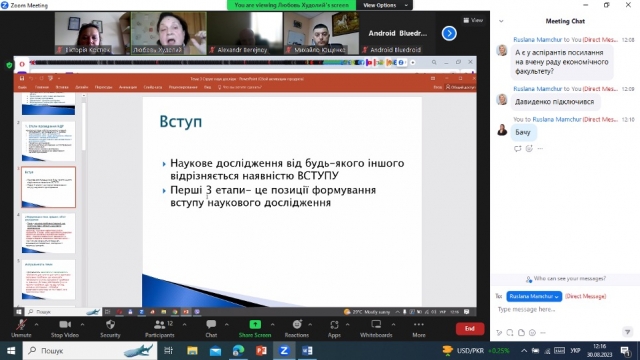
Task: Open text formatting icon in chat composer
Action: [x=499, y=333]
